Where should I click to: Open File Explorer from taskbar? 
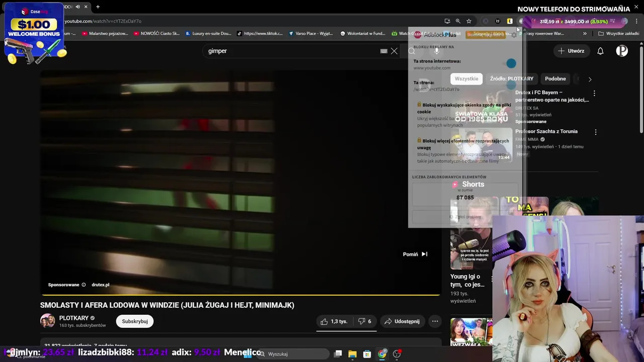[x=352, y=354]
